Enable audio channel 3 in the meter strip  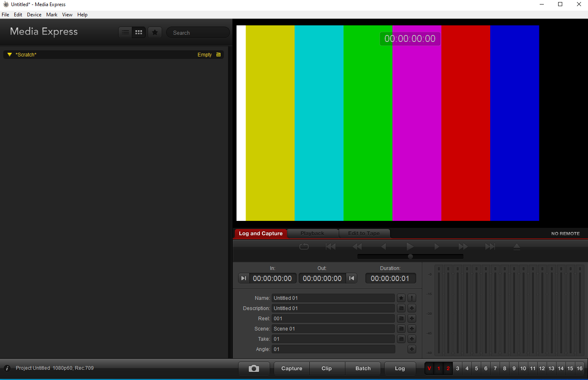[457, 368]
